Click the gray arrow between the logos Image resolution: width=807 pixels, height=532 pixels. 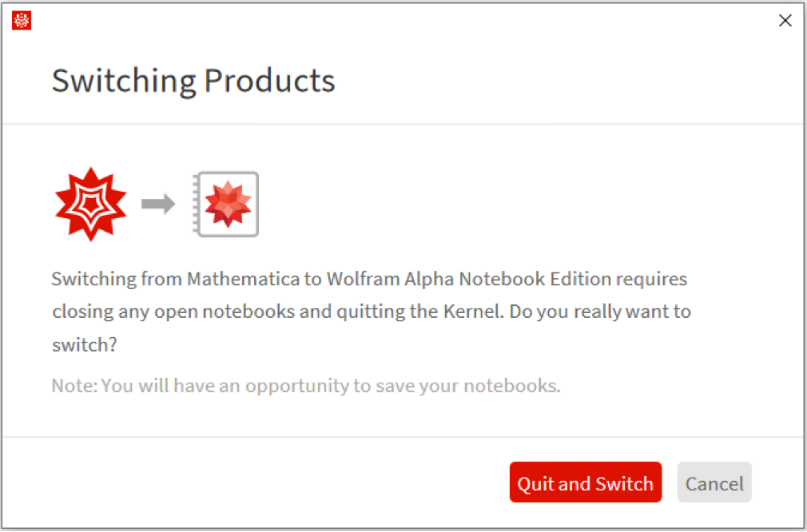(158, 204)
